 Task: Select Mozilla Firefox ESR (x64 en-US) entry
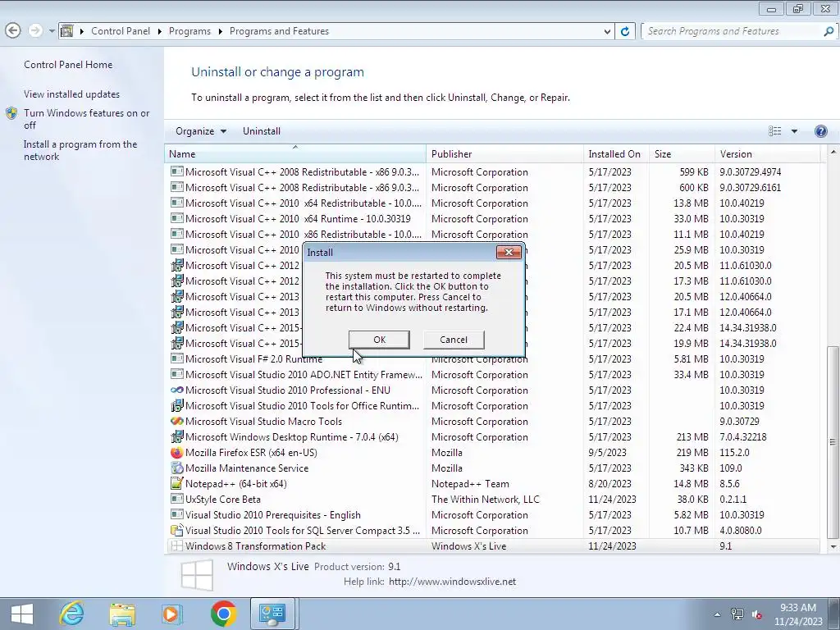(x=492, y=453)
